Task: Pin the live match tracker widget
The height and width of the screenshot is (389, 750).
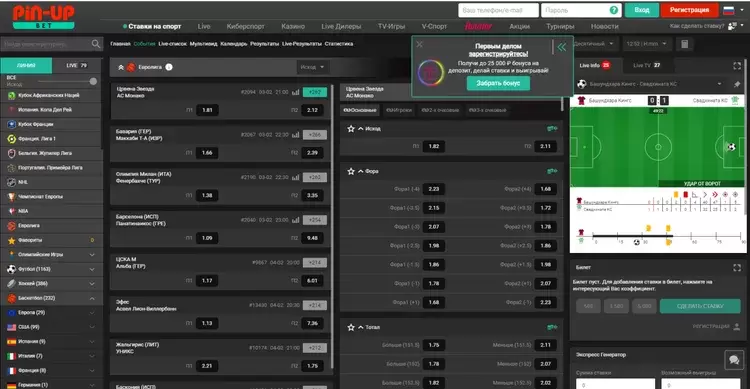Action: coord(737,84)
